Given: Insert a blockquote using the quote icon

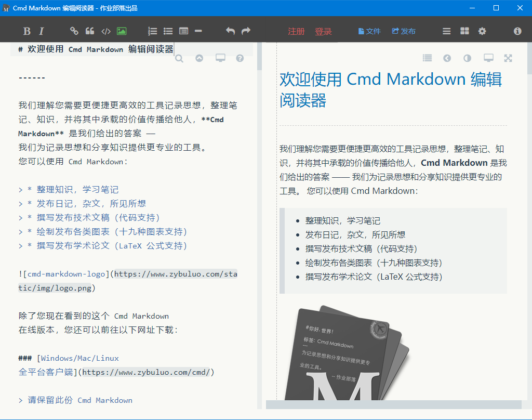Looking at the screenshot, I should pyautogui.click(x=90, y=31).
